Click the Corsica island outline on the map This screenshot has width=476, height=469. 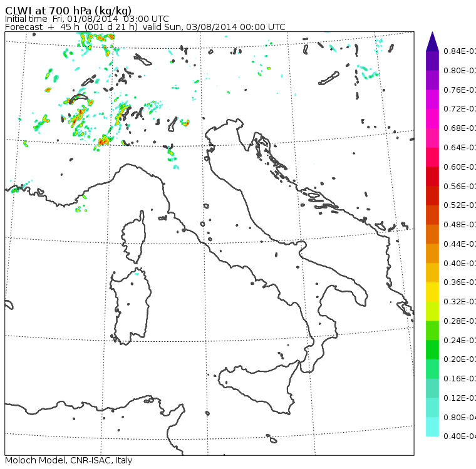[133, 237]
